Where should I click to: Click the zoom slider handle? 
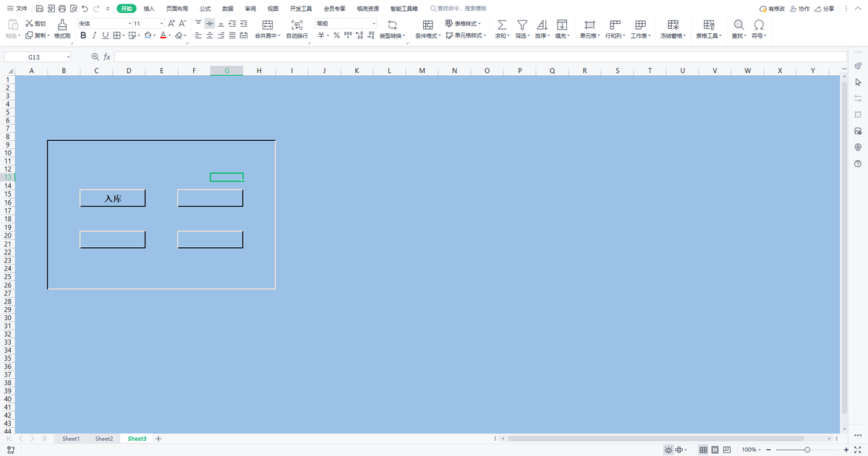[807, 449]
